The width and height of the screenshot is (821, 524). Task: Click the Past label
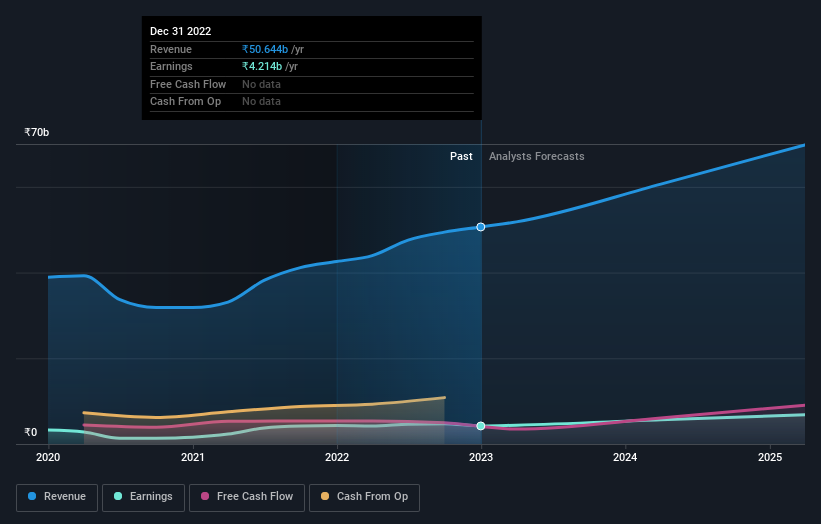click(x=461, y=157)
